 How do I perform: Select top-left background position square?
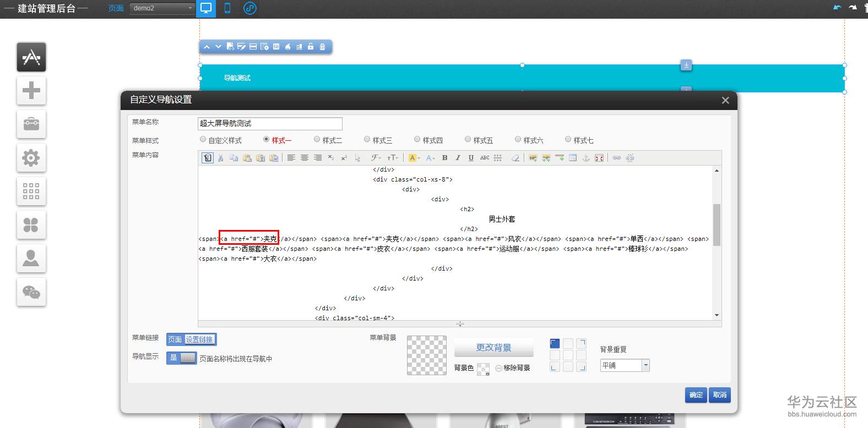(555, 343)
